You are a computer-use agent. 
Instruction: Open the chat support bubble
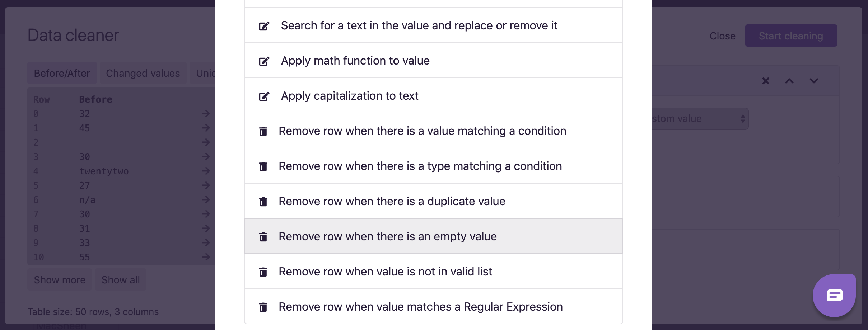coord(834,295)
